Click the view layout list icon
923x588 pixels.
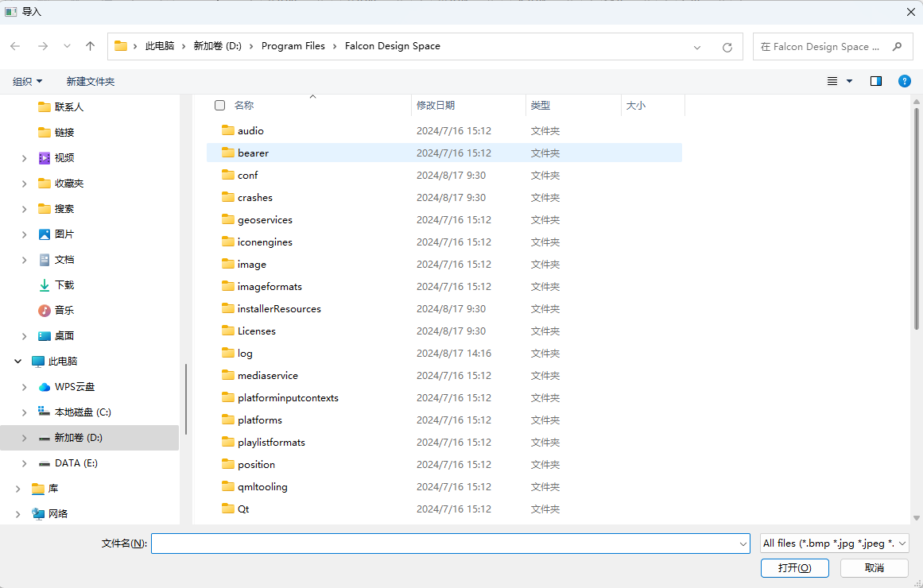[x=832, y=81]
